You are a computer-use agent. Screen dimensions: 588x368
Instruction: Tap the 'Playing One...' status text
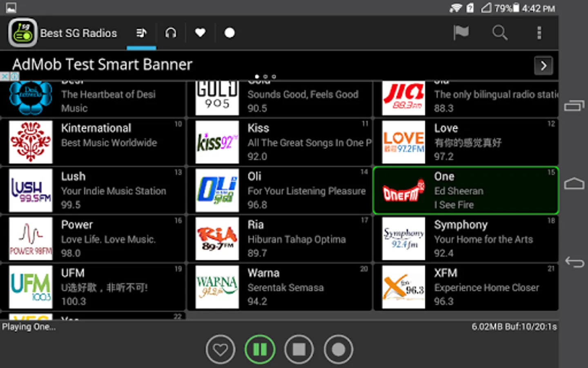click(29, 327)
